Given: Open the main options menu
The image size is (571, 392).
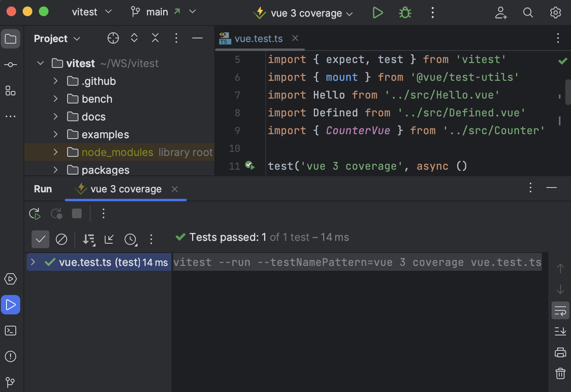Looking at the screenshot, I should [432, 13].
